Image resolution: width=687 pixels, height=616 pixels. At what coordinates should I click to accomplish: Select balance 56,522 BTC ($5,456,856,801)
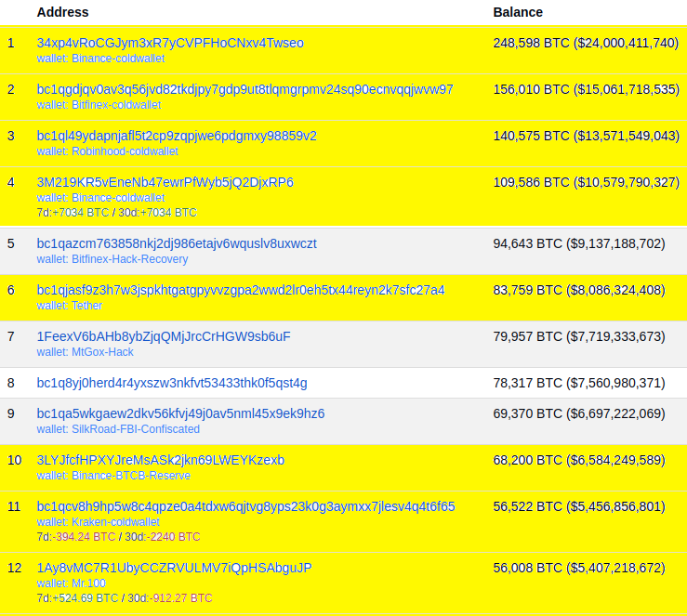pos(579,506)
